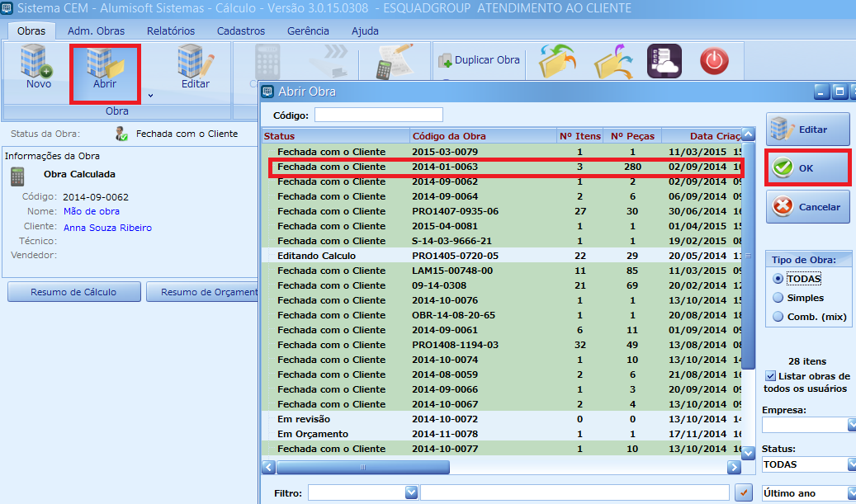856x504 pixels.
Task: Open the Status dropdown showing TODAS
Action: click(850, 464)
